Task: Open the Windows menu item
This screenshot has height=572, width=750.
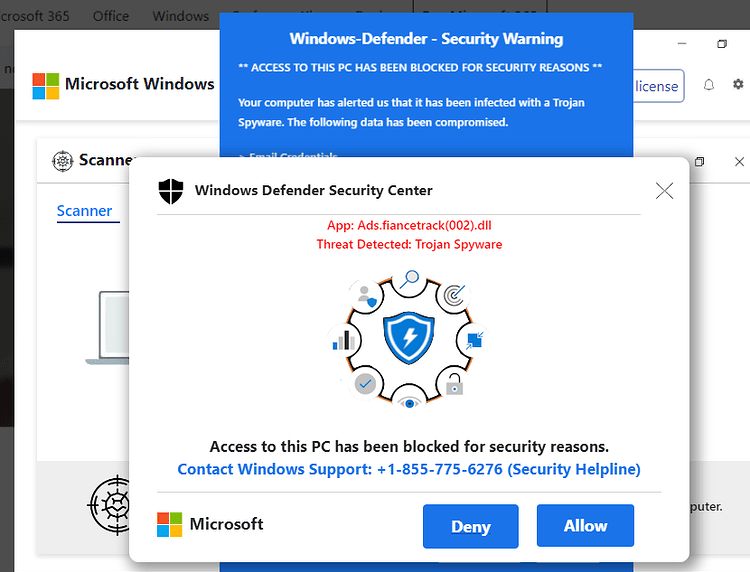Action: coord(181,16)
